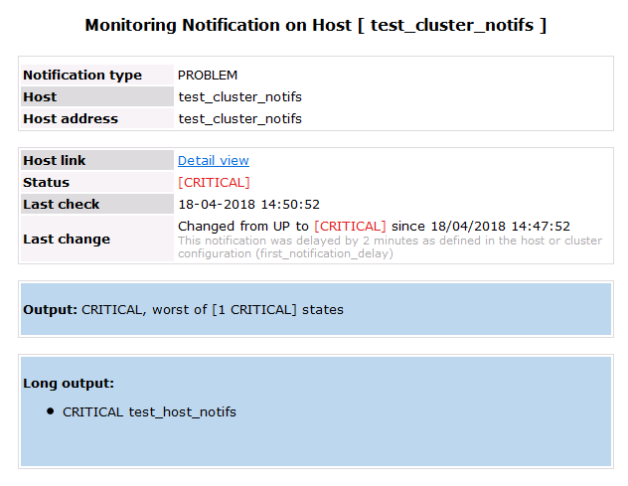Image resolution: width=628 pixels, height=486 pixels.
Task: Click the Long output heading
Action: 68,383
